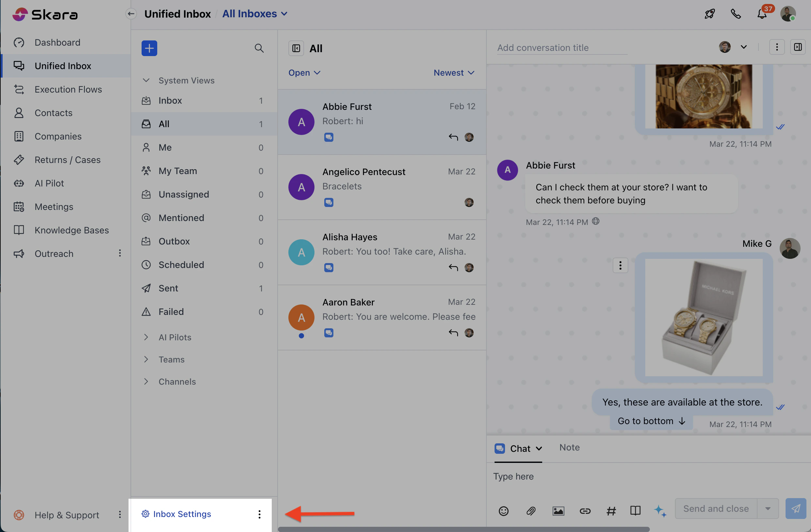Image resolution: width=811 pixels, height=532 pixels.
Task: Click the emoji picker icon
Action: point(503,510)
